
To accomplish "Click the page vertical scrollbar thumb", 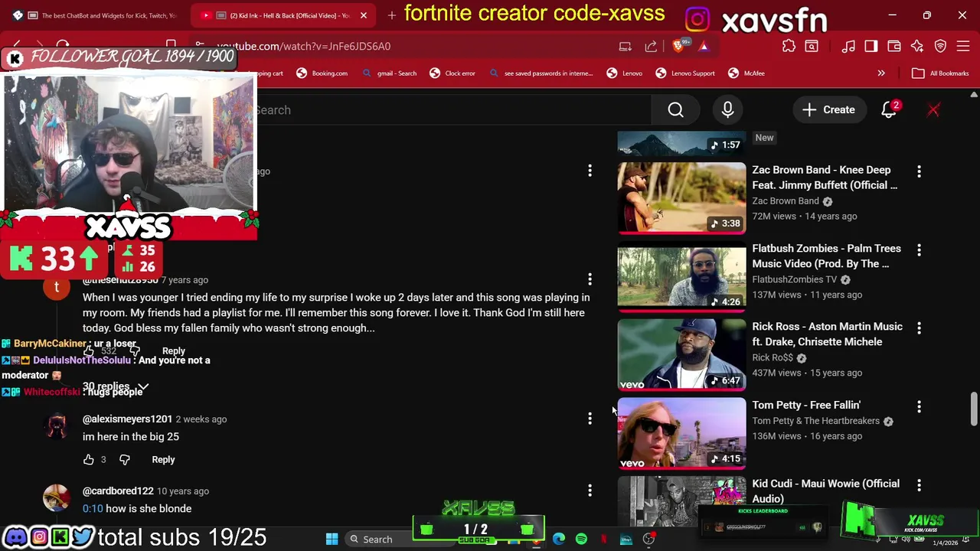I will coord(974,409).
